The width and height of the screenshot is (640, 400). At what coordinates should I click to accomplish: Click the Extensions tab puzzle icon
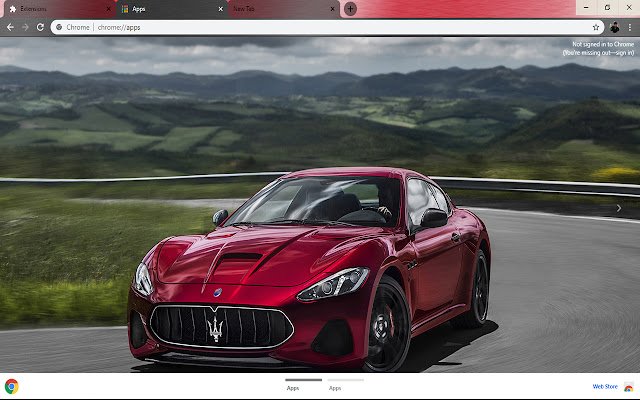coord(13,9)
